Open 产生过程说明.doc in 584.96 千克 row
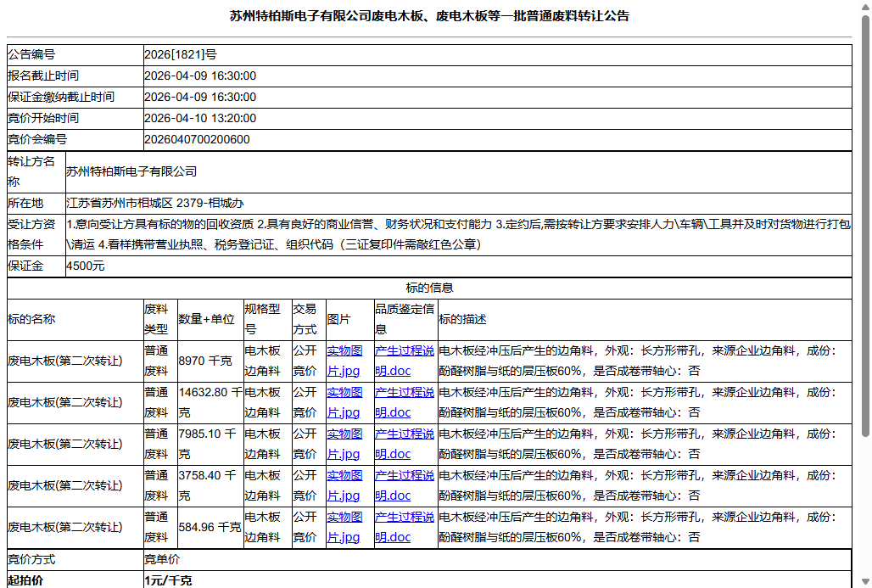 [405, 528]
